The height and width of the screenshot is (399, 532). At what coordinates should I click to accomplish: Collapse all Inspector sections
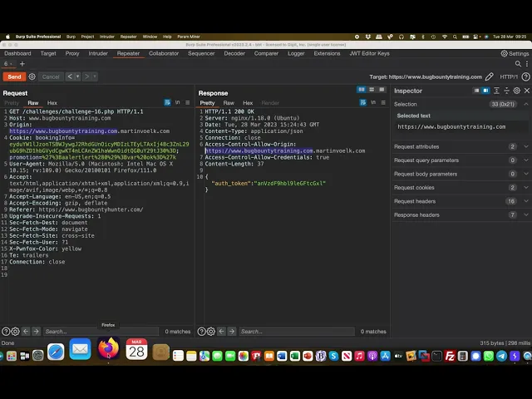point(506,91)
